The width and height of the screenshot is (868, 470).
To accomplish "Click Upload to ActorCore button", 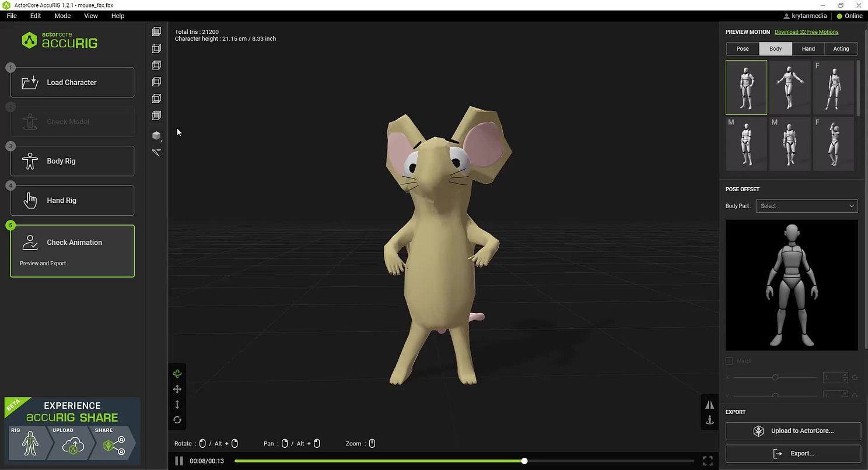I will 793,431.
